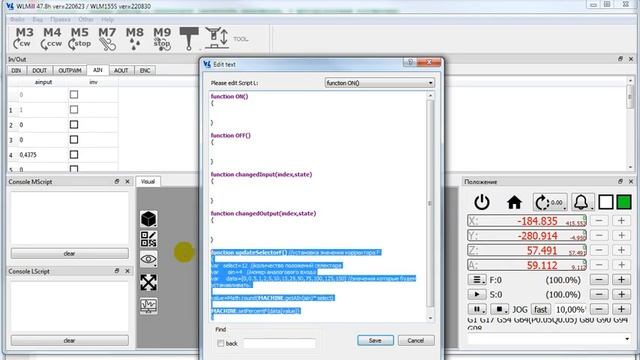Click the fit-to-view arrows icon
The image size is (640, 360).
[149, 282]
